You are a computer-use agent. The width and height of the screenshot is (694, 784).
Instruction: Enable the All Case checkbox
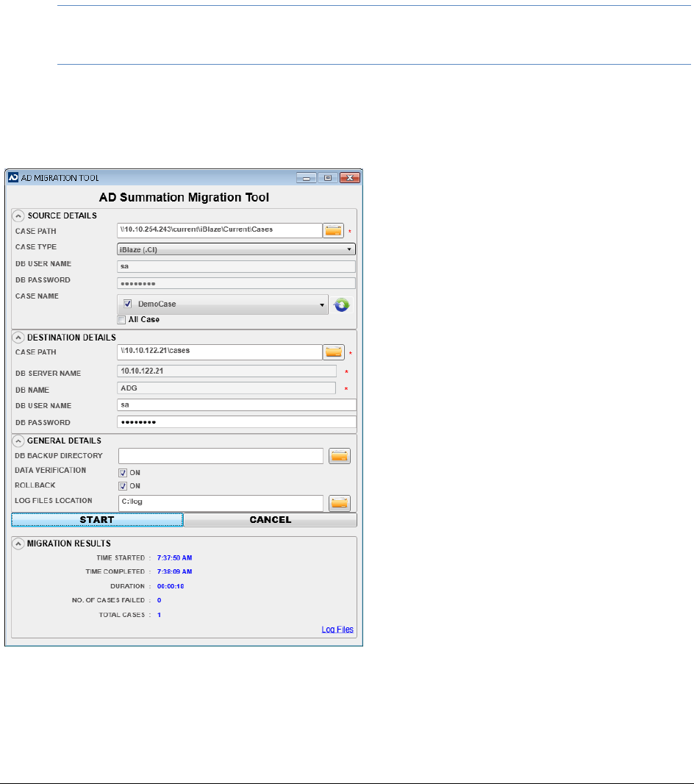point(121,320)
